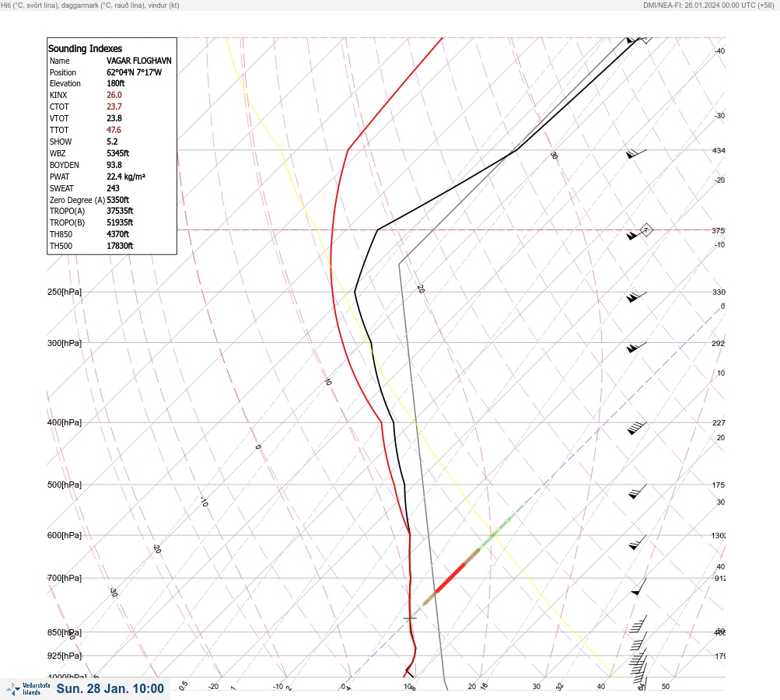Screen dimensions: 780x700
Task: Click the TROPO(A) value 37535ft
Action: (120, 211)
